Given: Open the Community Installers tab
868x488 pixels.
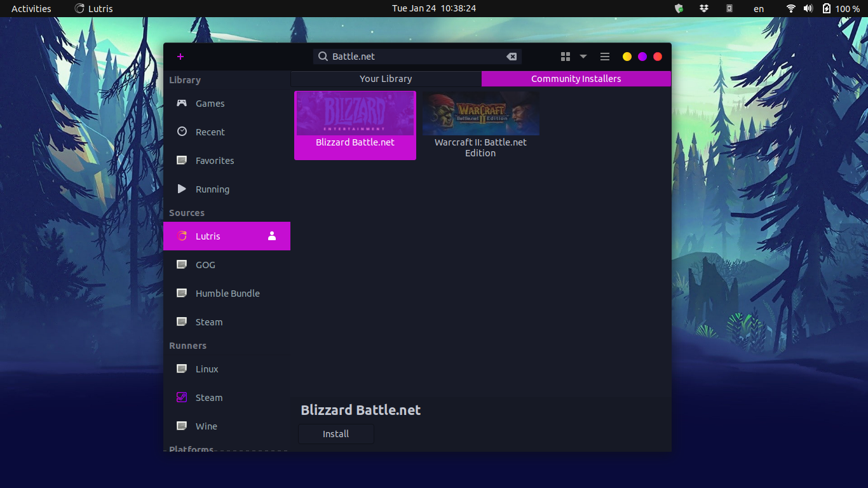Looking at the screenshot, I should point(576,78).
